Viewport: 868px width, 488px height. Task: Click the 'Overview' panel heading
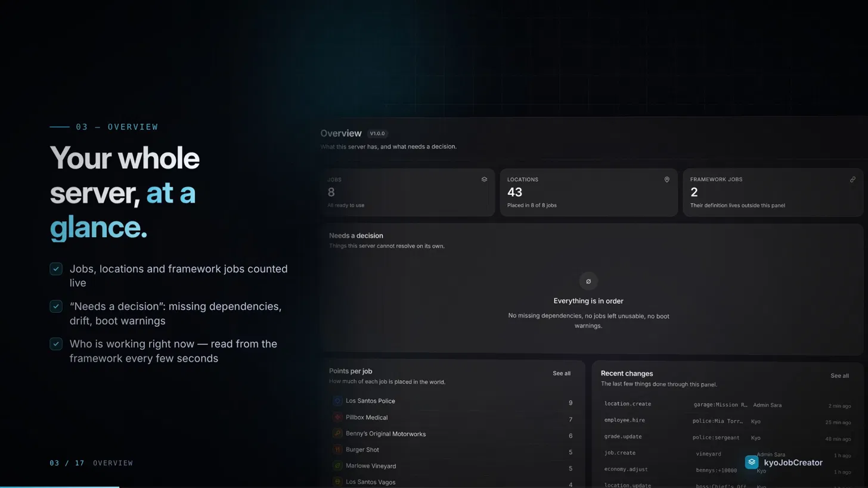point(341,133)
